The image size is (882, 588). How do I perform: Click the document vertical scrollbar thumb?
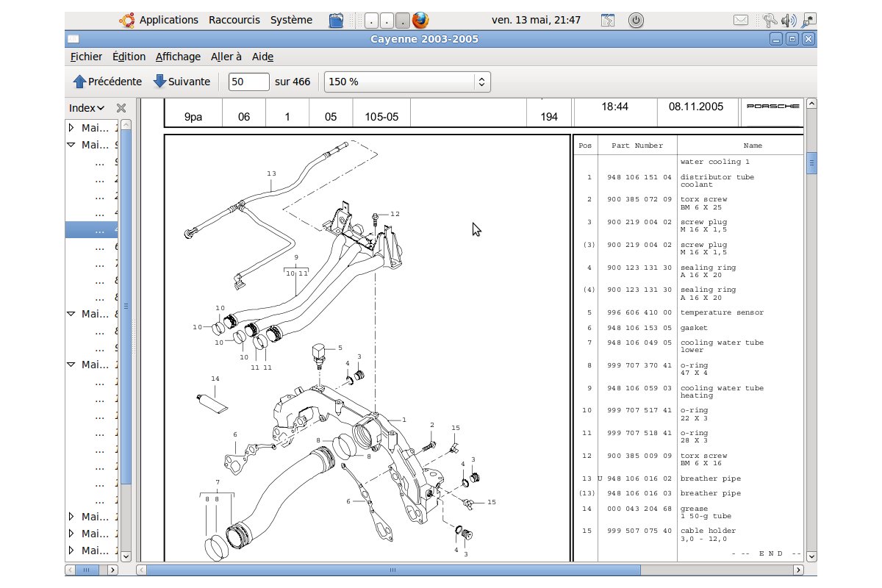point(811,163)
